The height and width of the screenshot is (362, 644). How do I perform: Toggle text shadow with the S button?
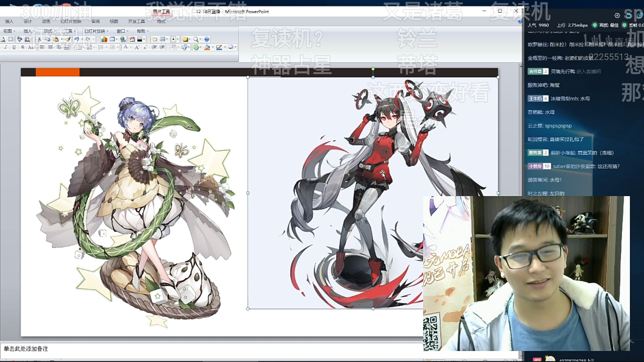22,47
